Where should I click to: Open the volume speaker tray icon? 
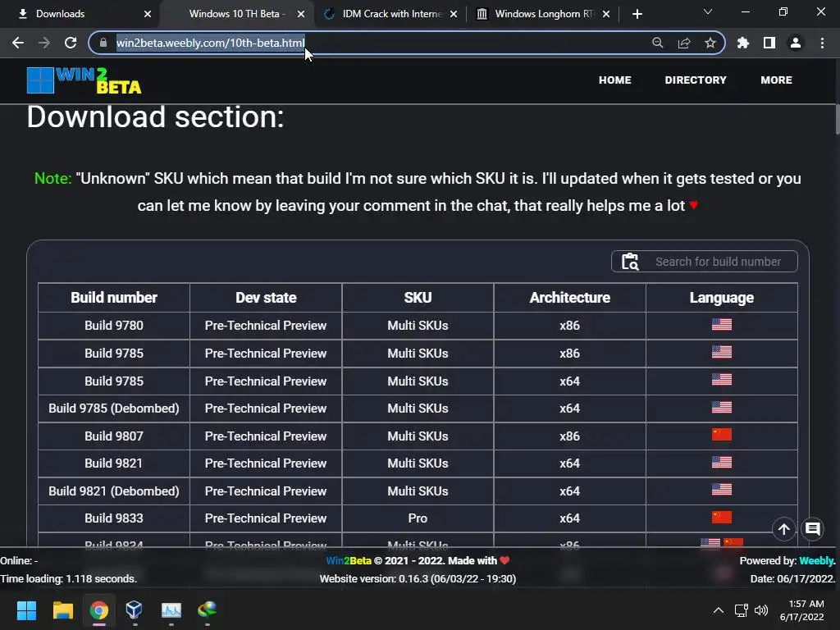tap(760, 610)
